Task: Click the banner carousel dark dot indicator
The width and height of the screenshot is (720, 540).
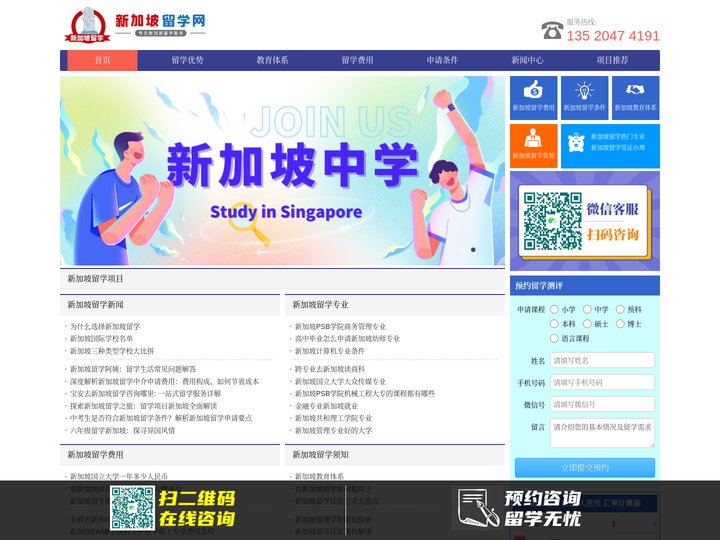Action: tap(473, 250)
